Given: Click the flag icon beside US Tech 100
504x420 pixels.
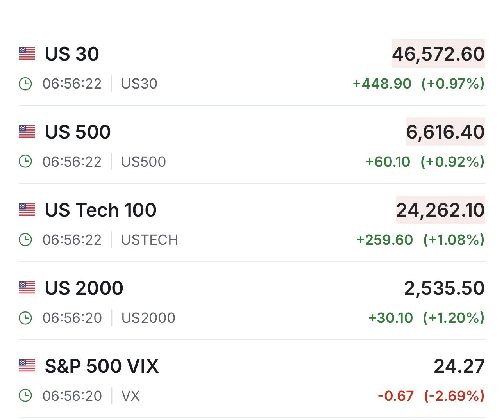Looking at the screenshot, I should 27,210.
